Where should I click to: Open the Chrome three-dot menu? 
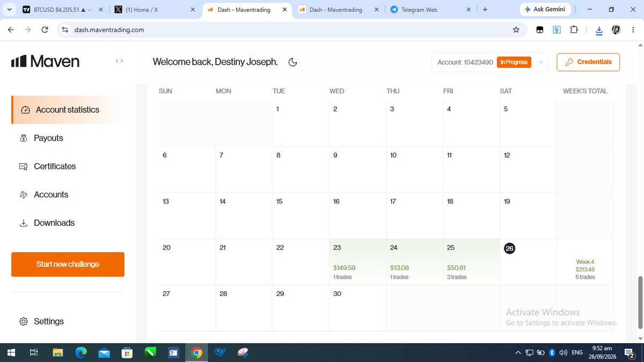[x=632, y=30]
